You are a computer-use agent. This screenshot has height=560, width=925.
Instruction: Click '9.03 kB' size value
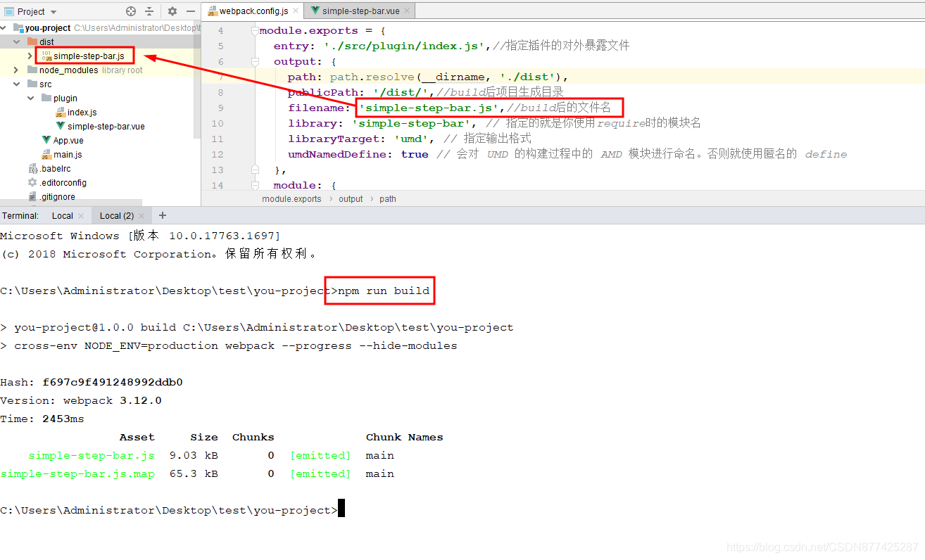click(194, 455)
